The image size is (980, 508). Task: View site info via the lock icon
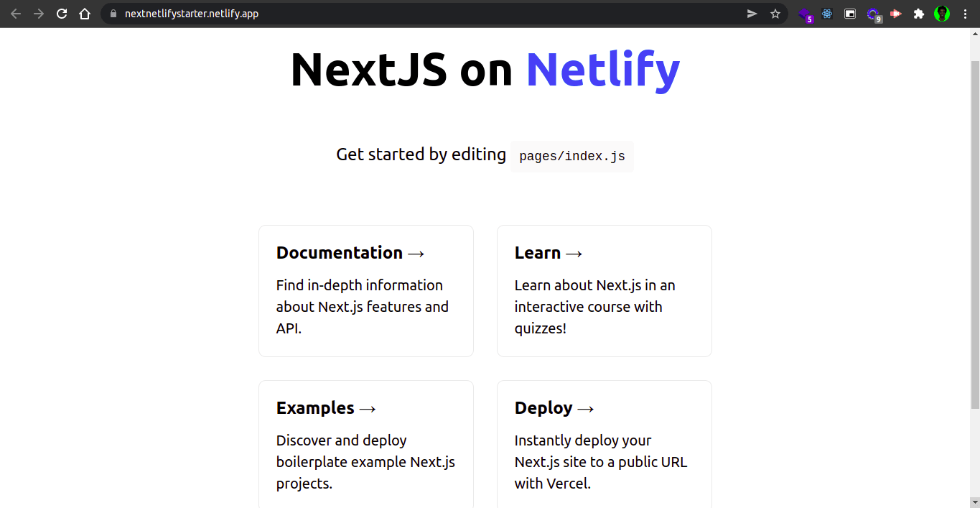(x=113, y=14)
